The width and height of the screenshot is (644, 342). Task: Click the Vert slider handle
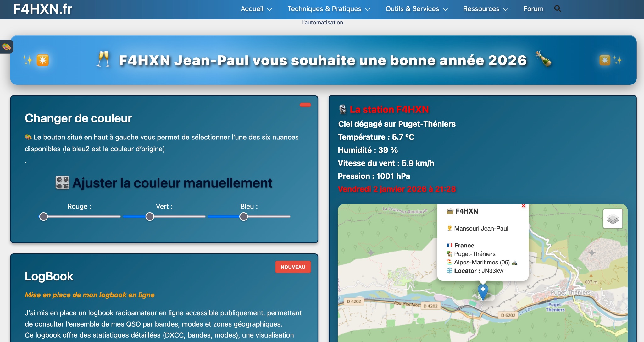[x=150, y=216]
